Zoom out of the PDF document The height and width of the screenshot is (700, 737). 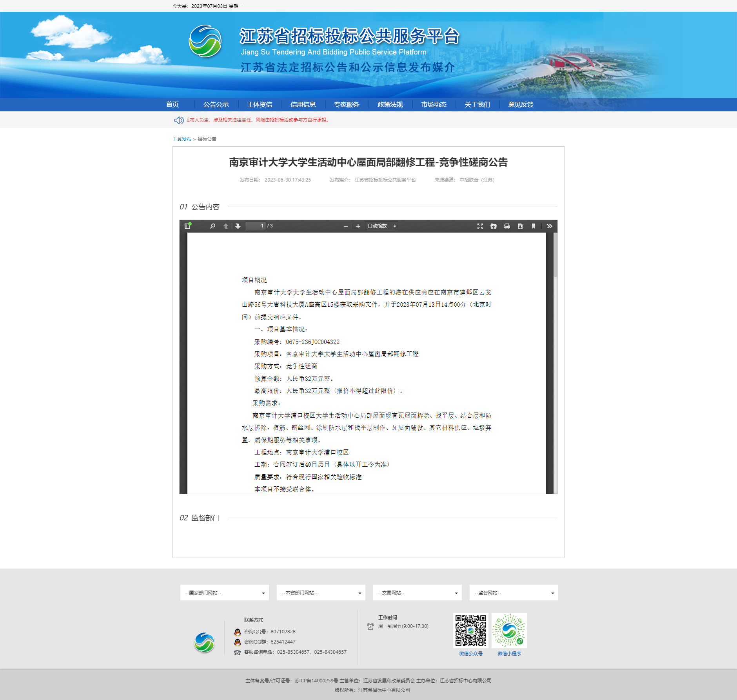point(346,226)
